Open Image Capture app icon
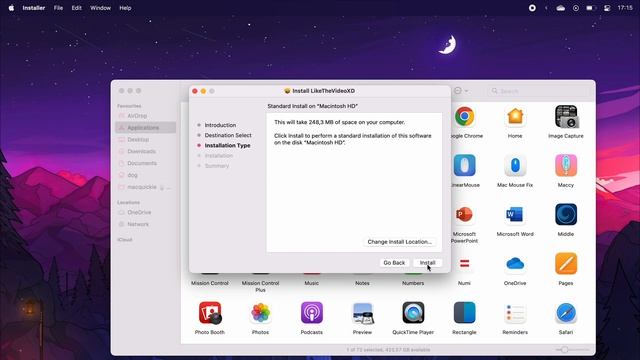 (x=566, y=117)
